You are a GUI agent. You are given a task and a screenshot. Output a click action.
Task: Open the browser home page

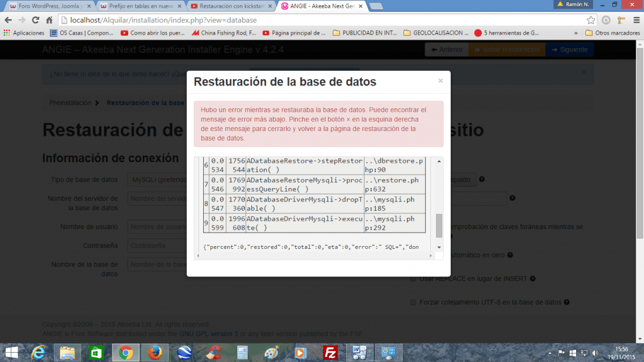[49, 20]
